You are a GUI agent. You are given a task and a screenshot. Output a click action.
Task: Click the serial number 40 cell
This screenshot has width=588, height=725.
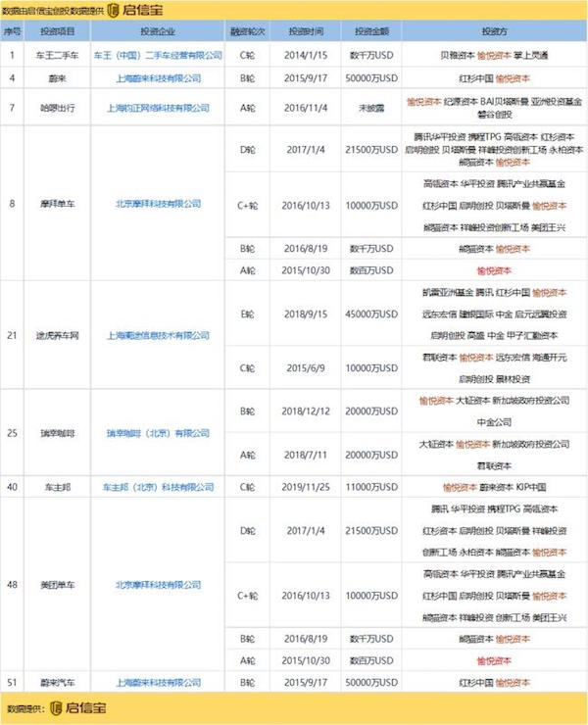click(12, 487)
